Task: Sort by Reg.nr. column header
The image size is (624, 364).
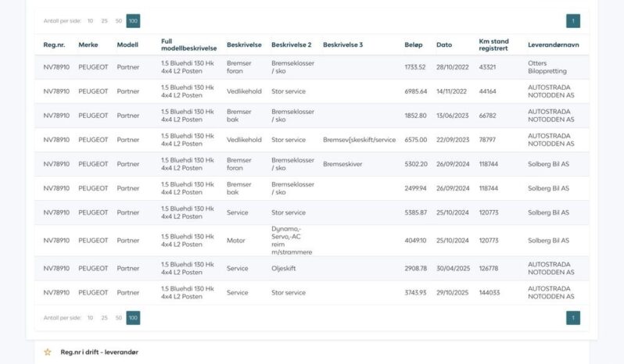Action: [54, 45]
